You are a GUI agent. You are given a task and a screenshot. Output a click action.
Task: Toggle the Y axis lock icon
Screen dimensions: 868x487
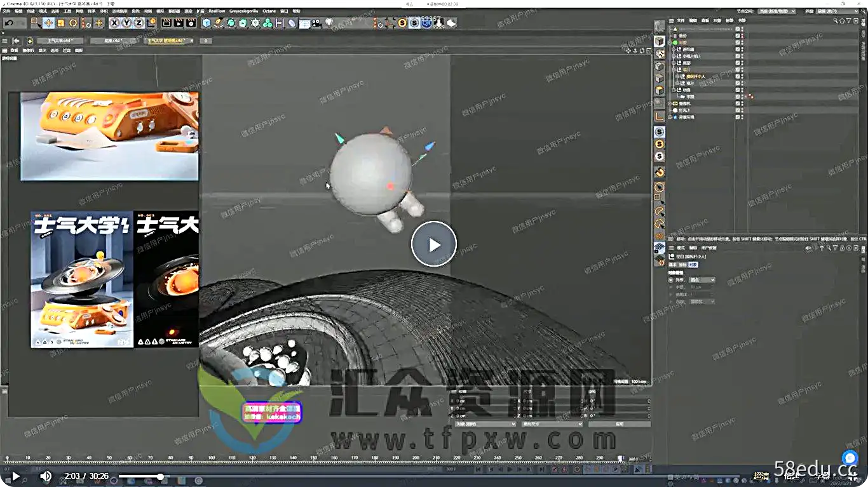coord(126,23)
